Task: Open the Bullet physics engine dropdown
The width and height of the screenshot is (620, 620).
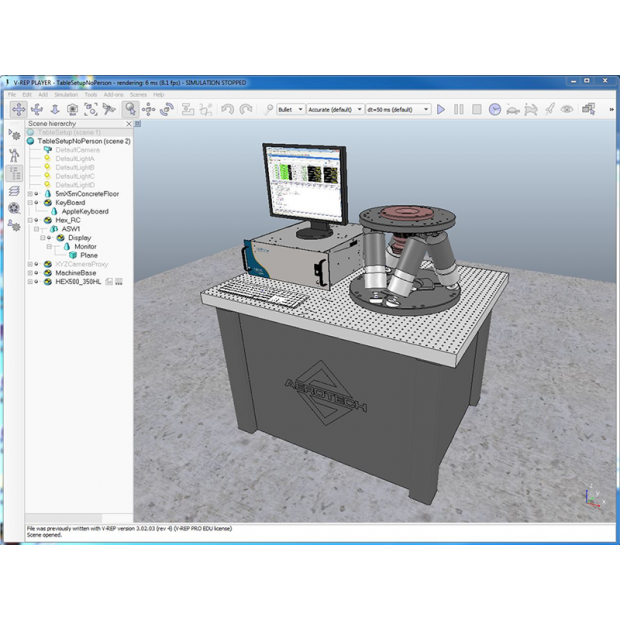Action: [x=288, y=109]
